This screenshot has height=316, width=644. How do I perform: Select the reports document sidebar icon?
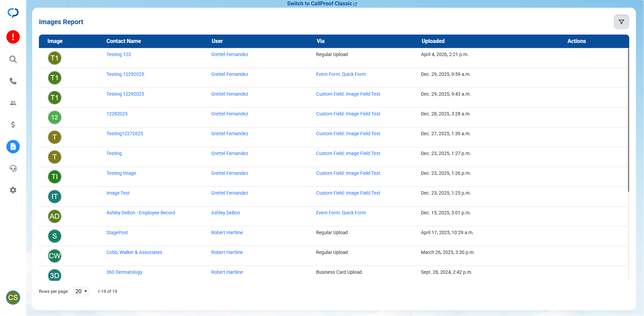pyautogui.click(x=13, y=147)
